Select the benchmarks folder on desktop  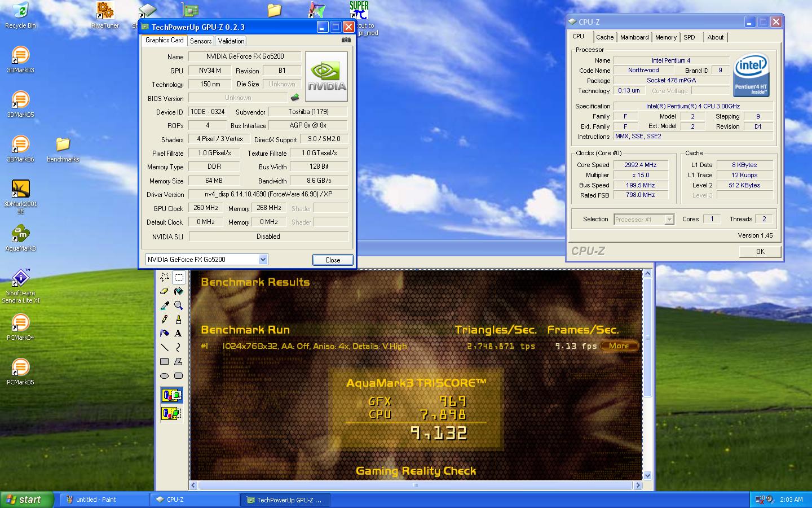point(63,150)
